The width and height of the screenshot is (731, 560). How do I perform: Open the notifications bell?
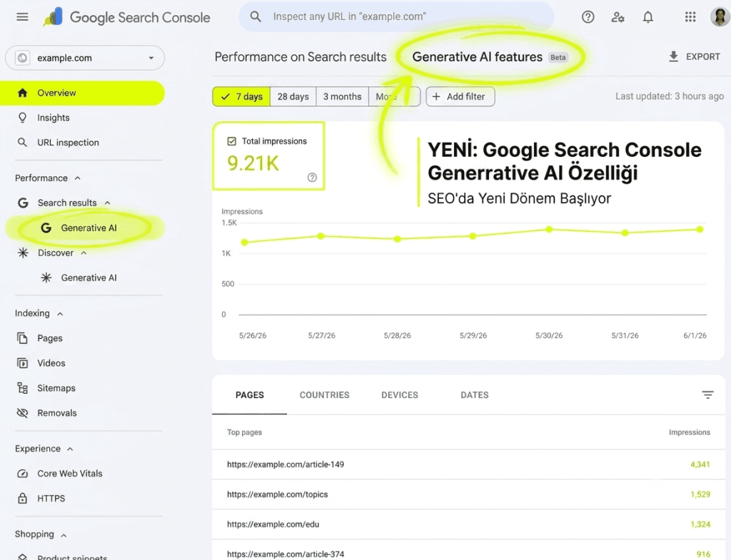648,17
